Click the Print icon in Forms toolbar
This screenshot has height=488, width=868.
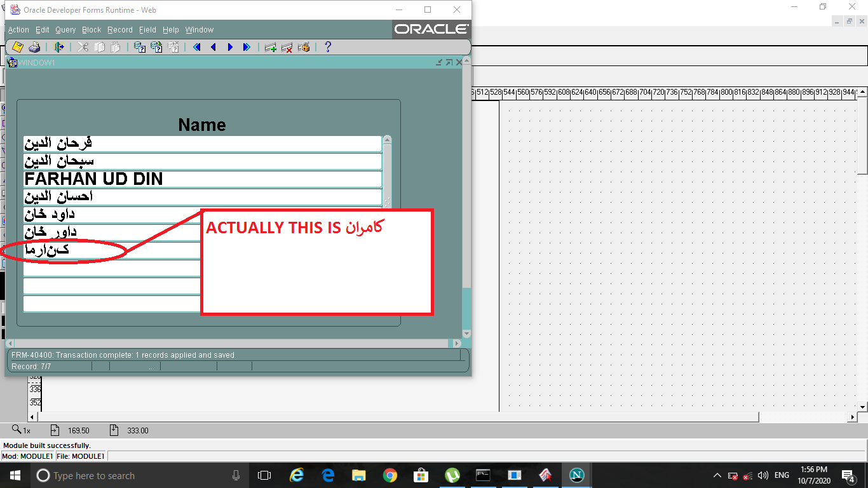(x=34, y=47)
